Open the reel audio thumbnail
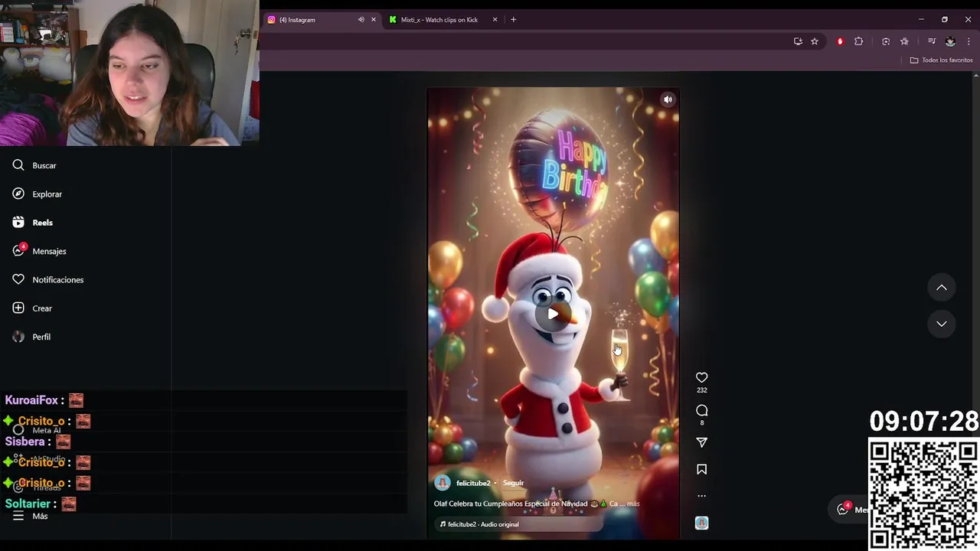 point(701,523)
